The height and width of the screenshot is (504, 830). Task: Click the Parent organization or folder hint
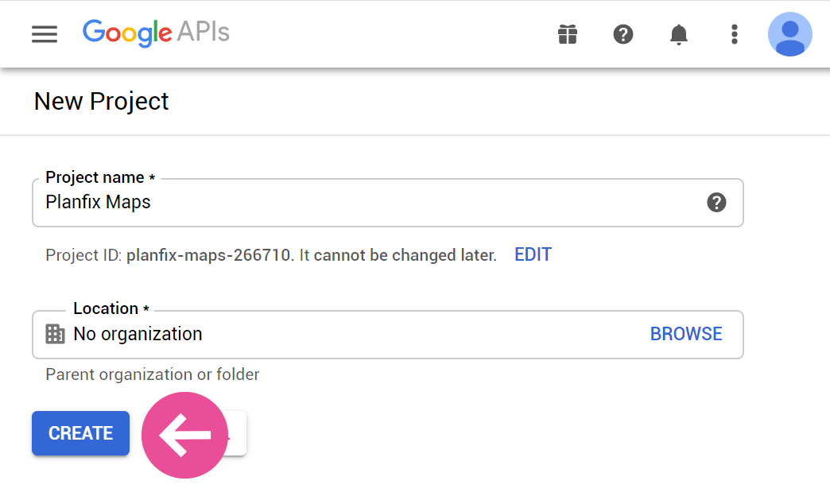153,375
